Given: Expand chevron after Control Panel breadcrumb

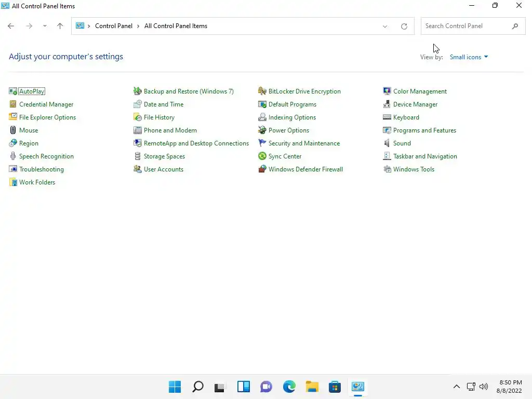Looking at the screenshot, I should point(138,26).
